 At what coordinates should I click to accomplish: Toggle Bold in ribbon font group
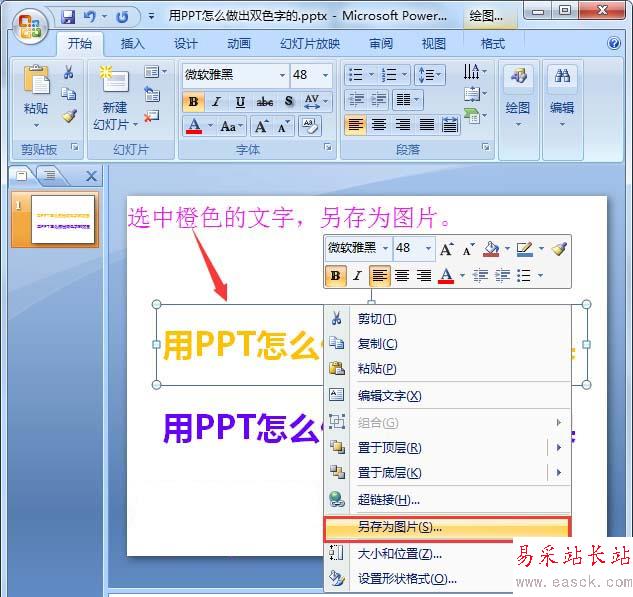[x=193, y=102]
